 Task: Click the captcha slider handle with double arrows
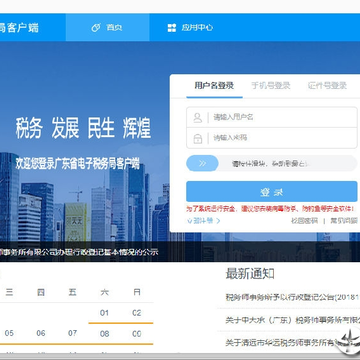pos(202,163)
